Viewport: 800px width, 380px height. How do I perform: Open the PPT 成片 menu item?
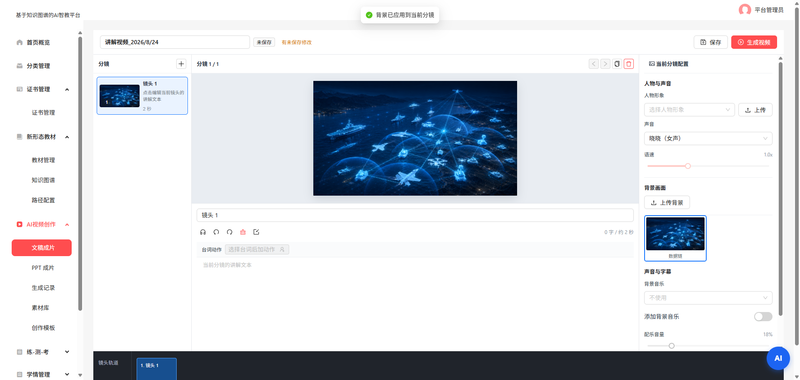click(x=43, y=268)
